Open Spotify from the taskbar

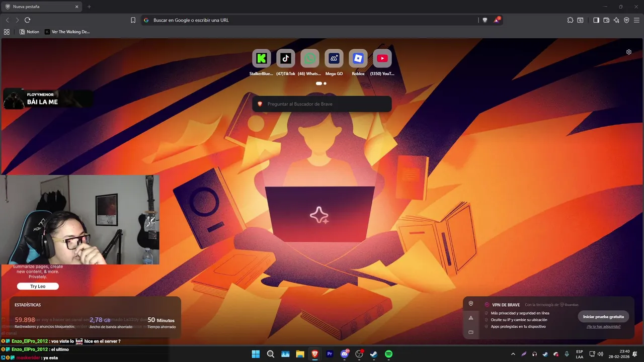389,354
